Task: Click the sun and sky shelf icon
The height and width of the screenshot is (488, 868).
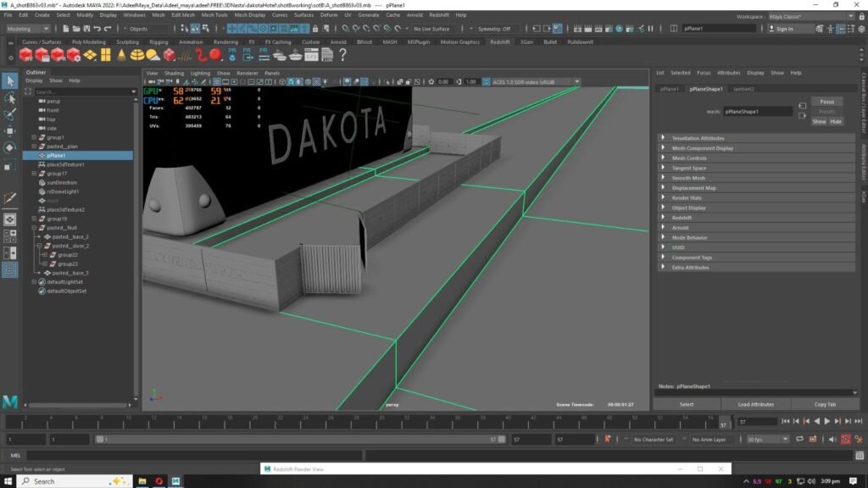Action: tap(153, 55)
